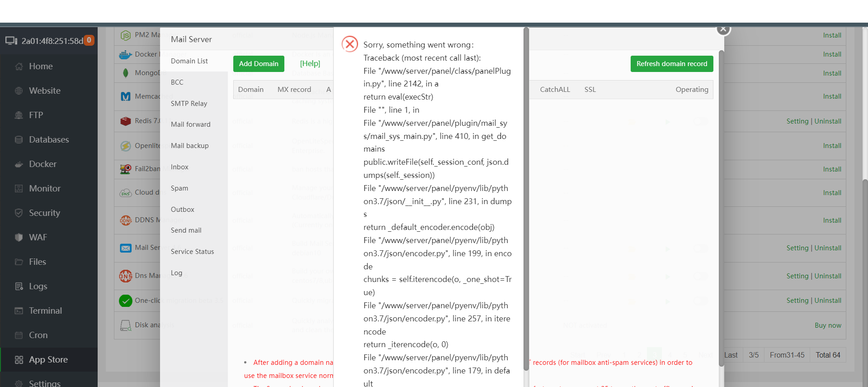Click the PM2 Manager app icon
868x387 pixels.
pos(126,35)
